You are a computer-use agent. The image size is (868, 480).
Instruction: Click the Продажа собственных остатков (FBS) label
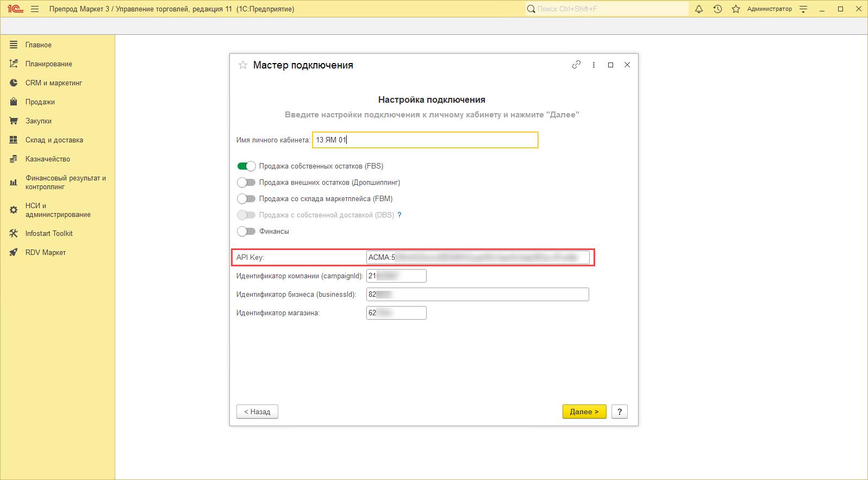pyautogui.click(x=321, y=166)
